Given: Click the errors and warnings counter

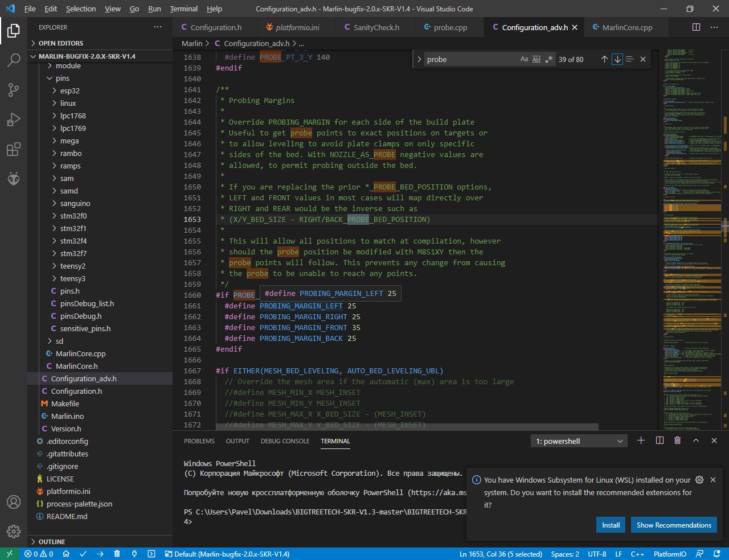Looking at the screenshot, I should 39,554.
